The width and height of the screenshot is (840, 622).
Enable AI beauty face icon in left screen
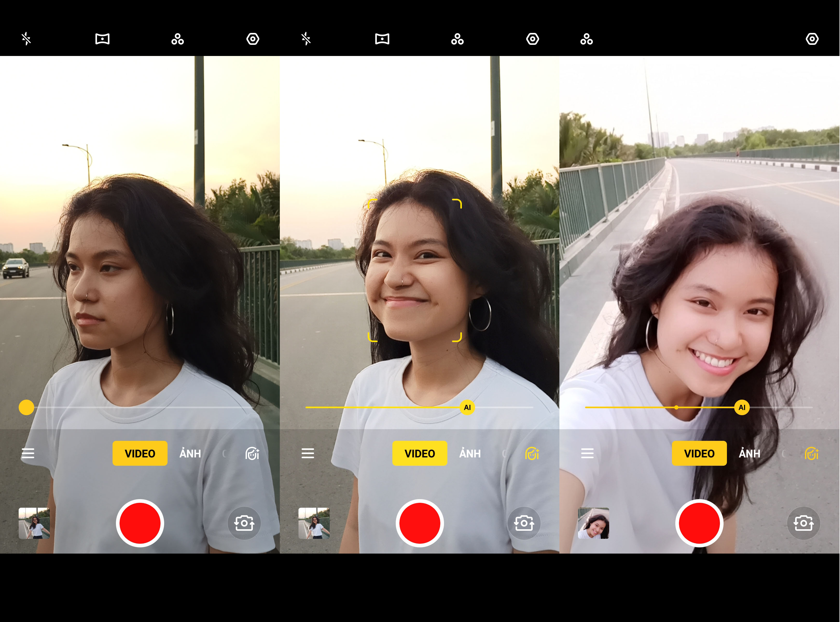pos(252,454)
